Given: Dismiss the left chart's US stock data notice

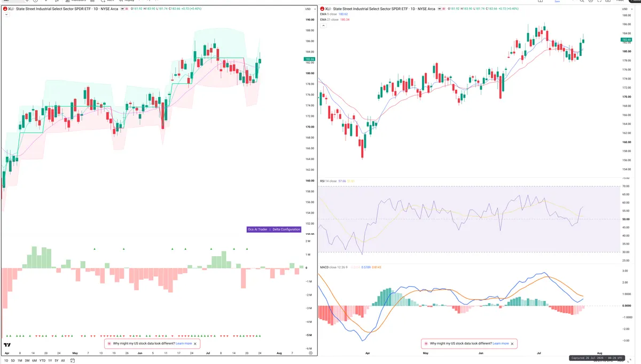Looking at the screenshot, I should click(196, 344).
